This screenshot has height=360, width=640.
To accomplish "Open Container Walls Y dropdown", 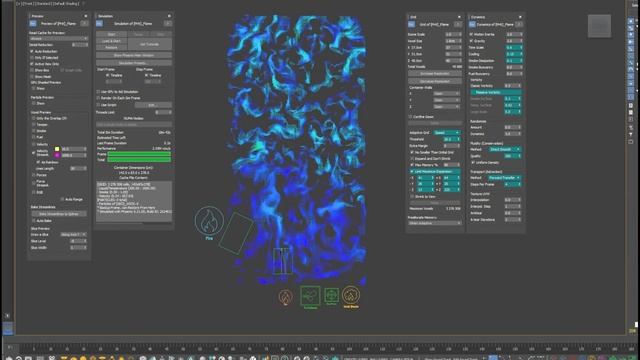I will point(447,100).
